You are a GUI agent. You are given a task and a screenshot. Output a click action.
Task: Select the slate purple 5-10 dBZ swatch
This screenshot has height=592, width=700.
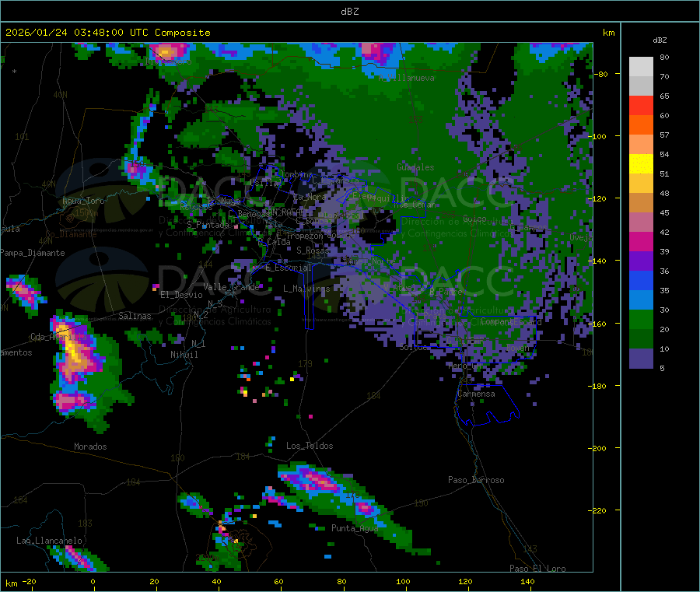point(641,359)
